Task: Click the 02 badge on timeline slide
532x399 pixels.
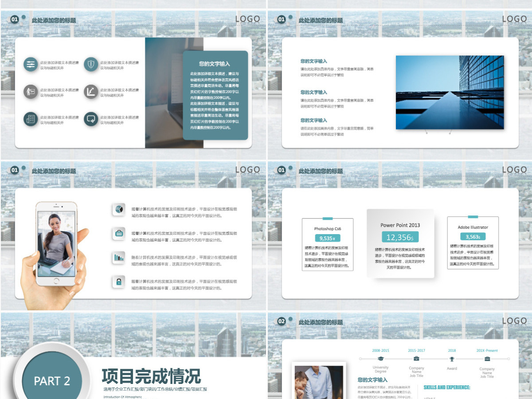Action: click(282, 321)
